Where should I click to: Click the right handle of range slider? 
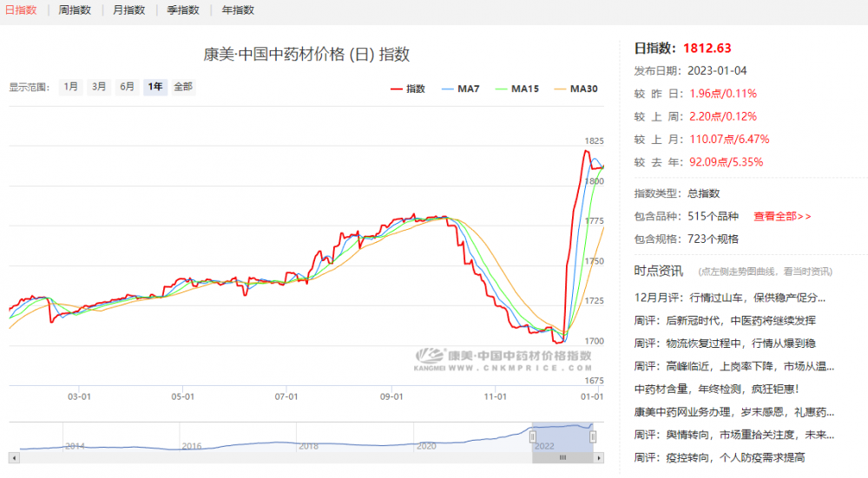point(593,437)
